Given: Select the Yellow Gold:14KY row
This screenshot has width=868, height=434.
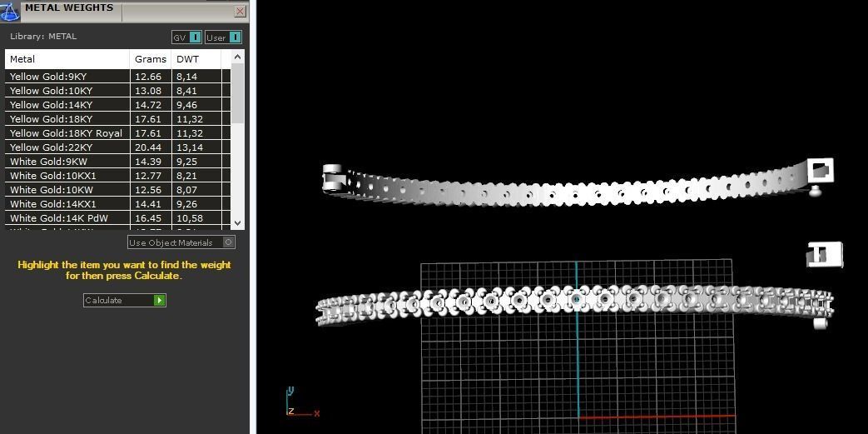Looking at the screenshot, I should click(117, 105).
